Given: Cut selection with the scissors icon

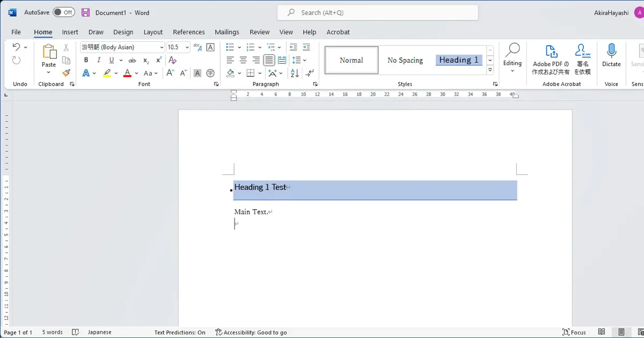Looking at the screenshot, I should click(67, 48).
